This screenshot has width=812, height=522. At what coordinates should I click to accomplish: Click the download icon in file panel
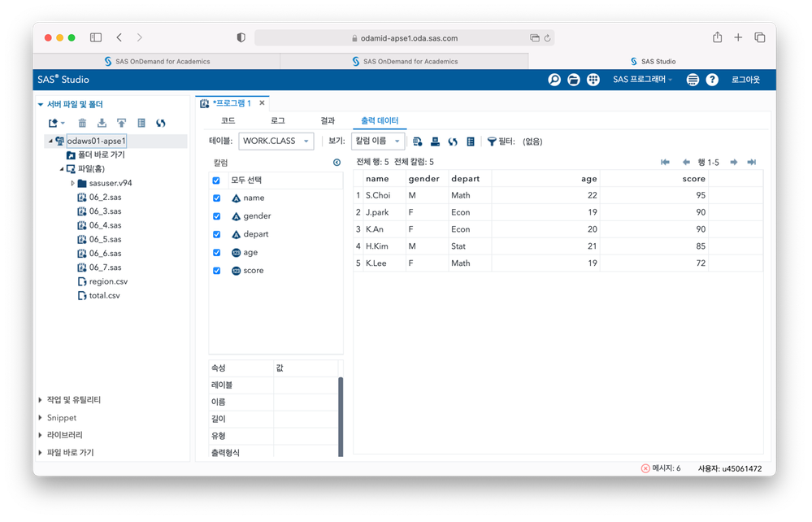pyautogui.click(x=102, y=124)
